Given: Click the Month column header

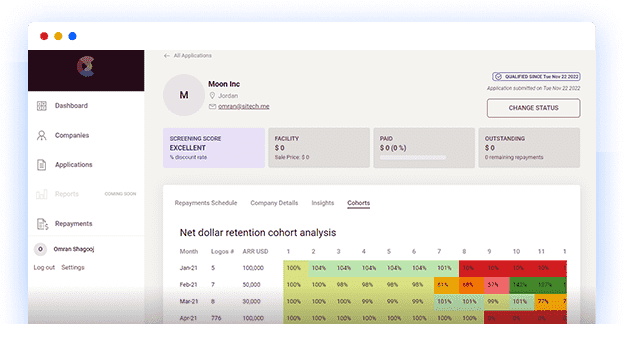Looking at the screenshot, I should 189,252.
